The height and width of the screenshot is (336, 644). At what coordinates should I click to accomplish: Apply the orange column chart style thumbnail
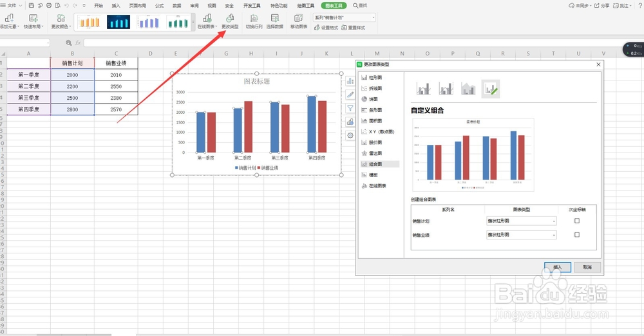(x=89, y=22)
